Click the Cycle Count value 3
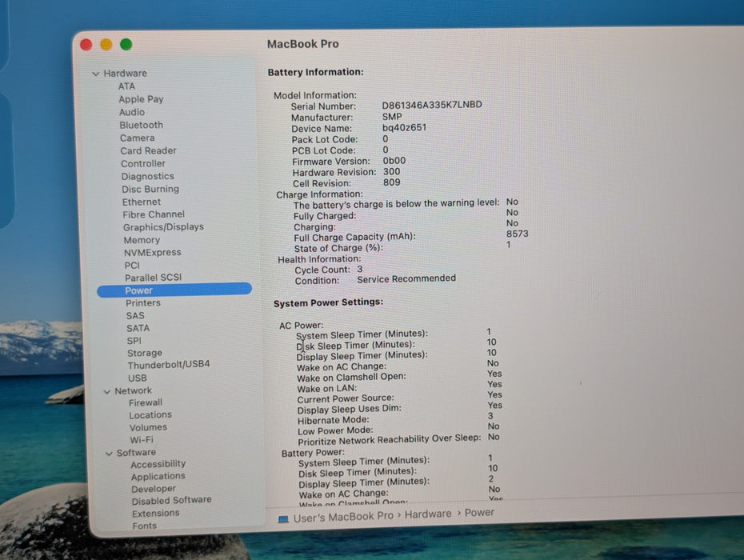 (x=360, y=269)
